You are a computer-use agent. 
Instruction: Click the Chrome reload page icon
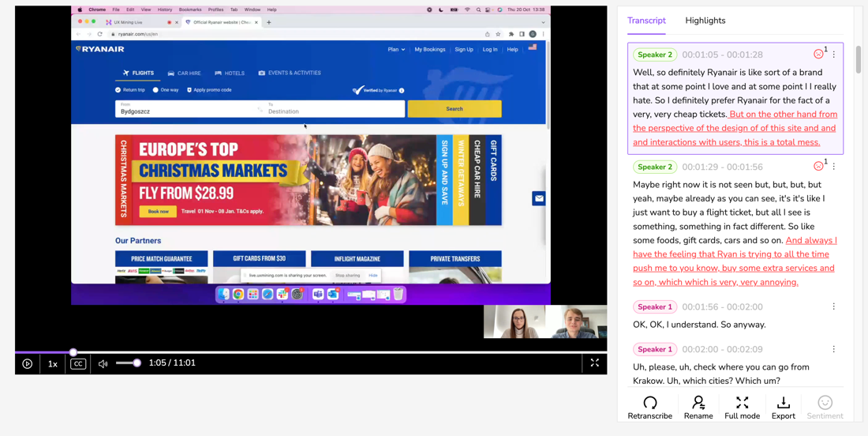99,34
